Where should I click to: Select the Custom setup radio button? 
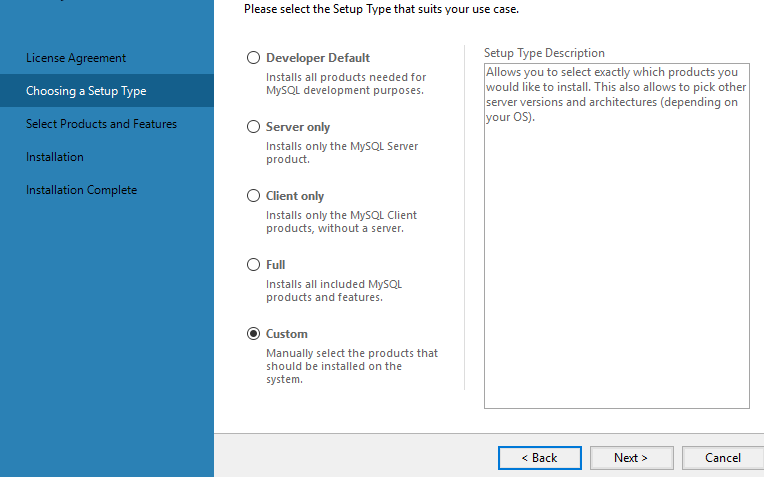pos(253,334)
